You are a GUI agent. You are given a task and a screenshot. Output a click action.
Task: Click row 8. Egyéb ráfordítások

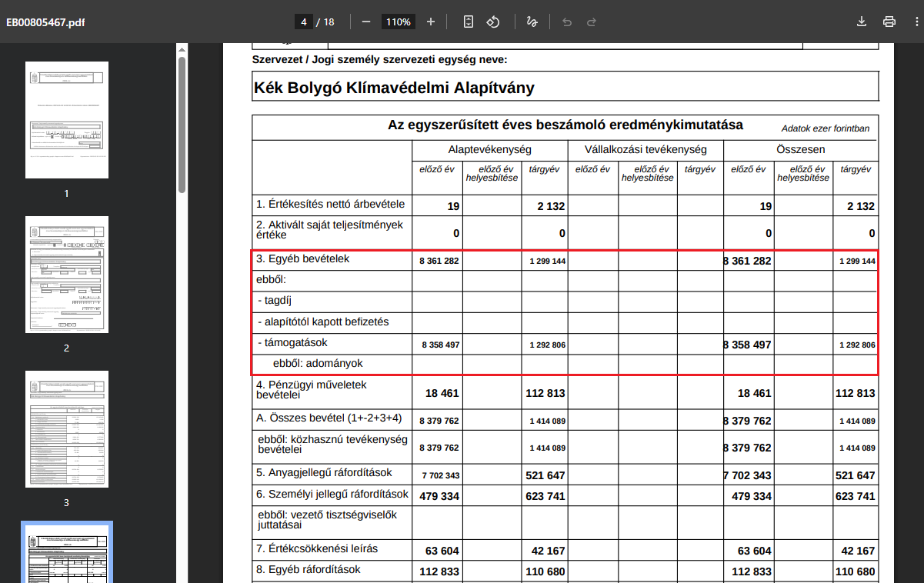[308, 570]
